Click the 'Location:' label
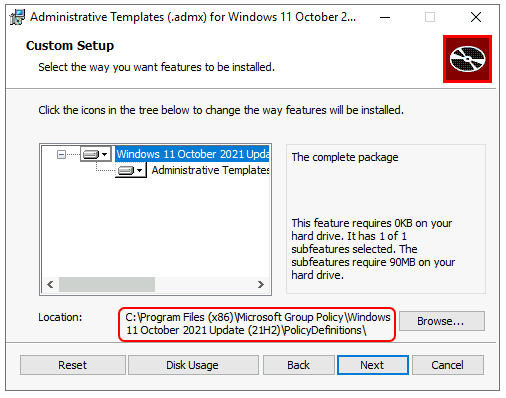The width and height of the screenshot is (506, 398). (x=60, y=317)
